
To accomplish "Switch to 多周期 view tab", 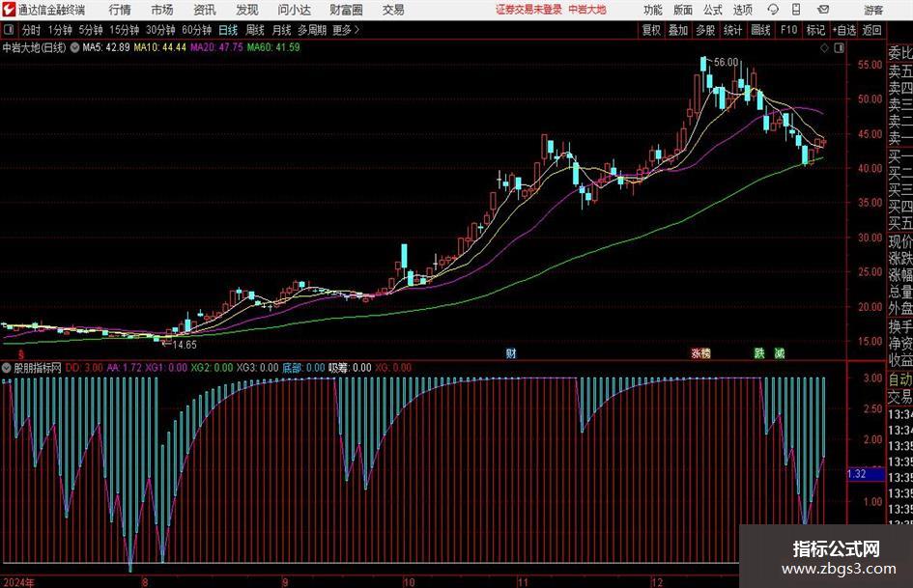I will (312, 30).
